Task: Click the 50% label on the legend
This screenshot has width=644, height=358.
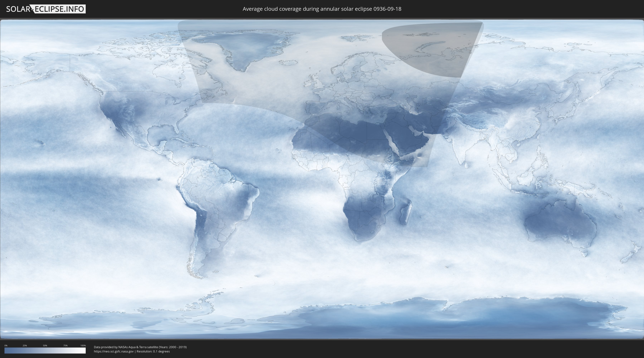Action: [45, 345]
